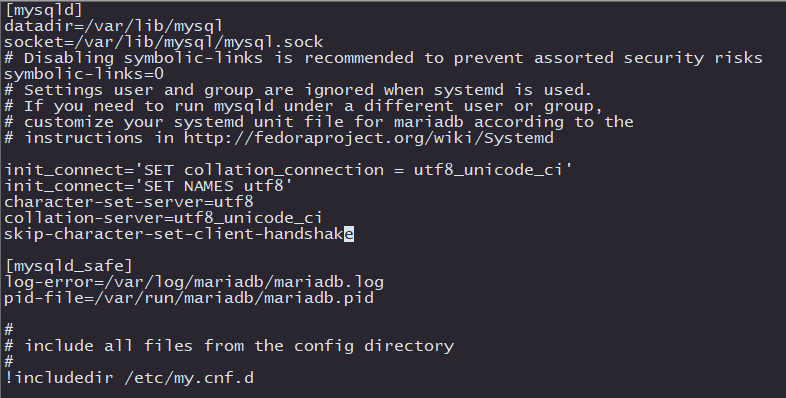786x398 pixels.
Task: Click the [mysqld_safe] section header
Action: point(68,266)
